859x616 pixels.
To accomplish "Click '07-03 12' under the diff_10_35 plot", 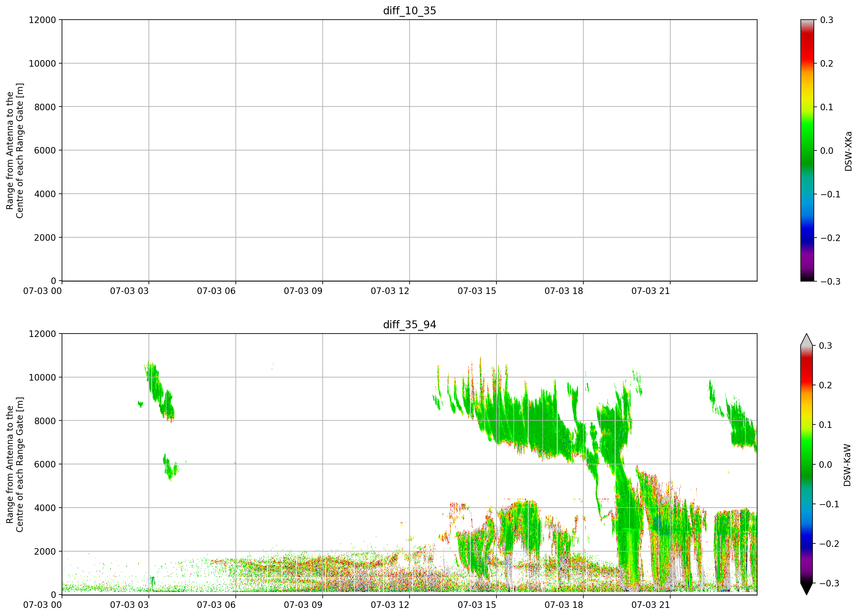I will point(390,291).
